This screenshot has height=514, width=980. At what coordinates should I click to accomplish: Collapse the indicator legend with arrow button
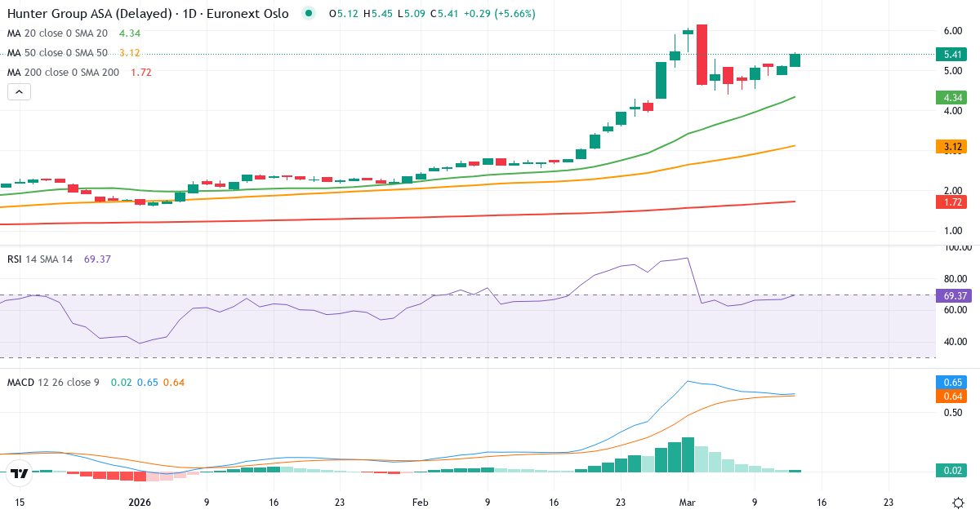click(19, 92)
